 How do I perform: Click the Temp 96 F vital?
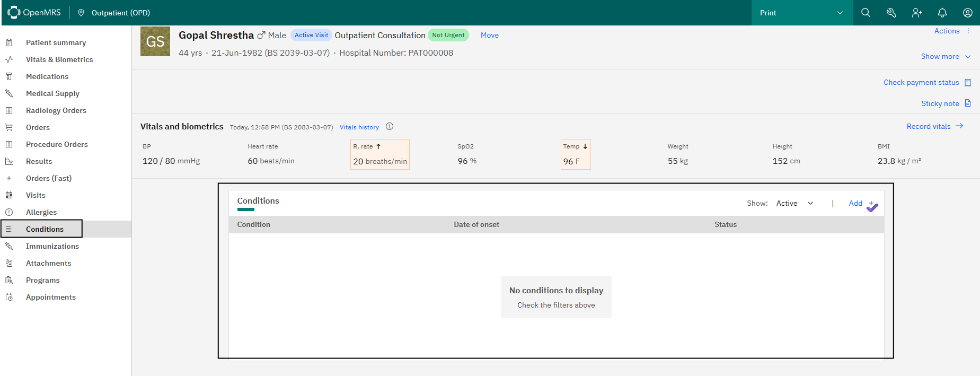(x=576, y=154)
